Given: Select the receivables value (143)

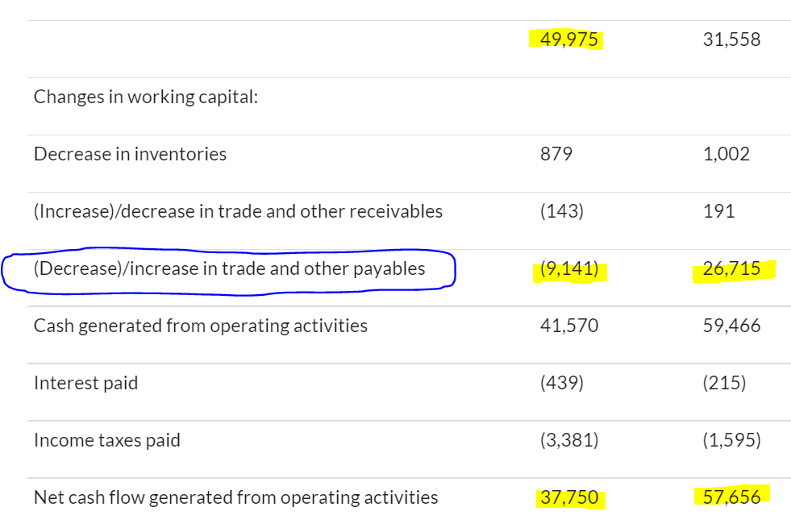Looking at the screenshot, I should [x=561, y=211].
